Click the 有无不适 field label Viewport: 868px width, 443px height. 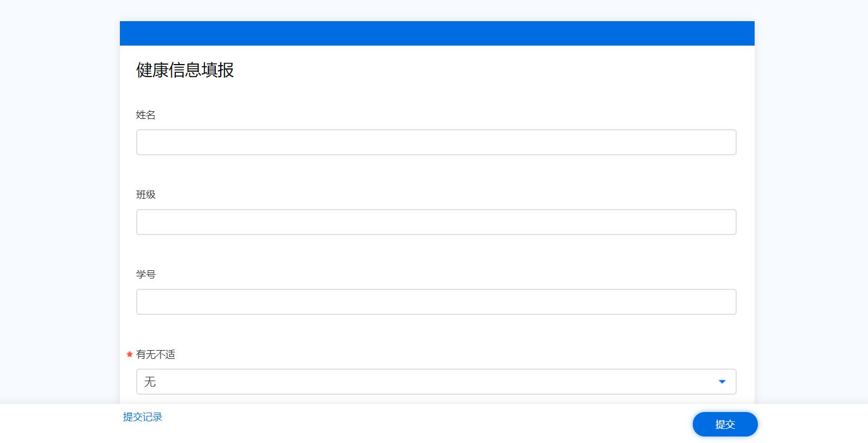(156, 355)
